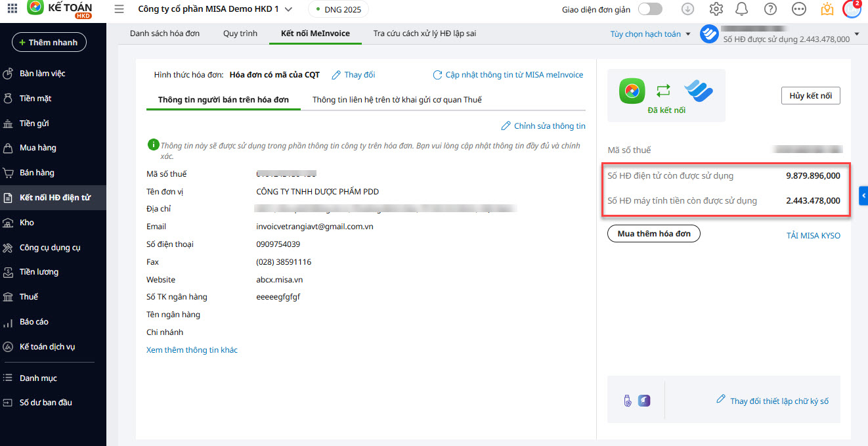Click the Thêm nhanh button
The height and width of the screenshot is (446, 868).
[49, 42]
